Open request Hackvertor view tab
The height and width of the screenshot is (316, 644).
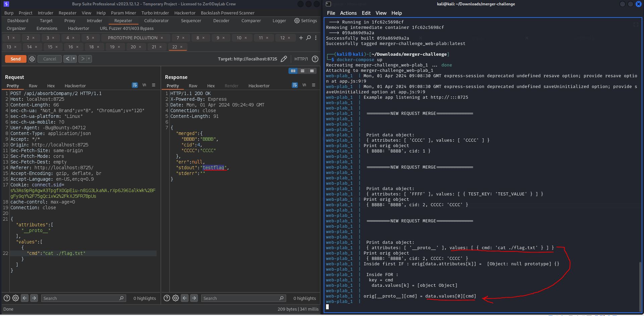click(x=75, y=86)
